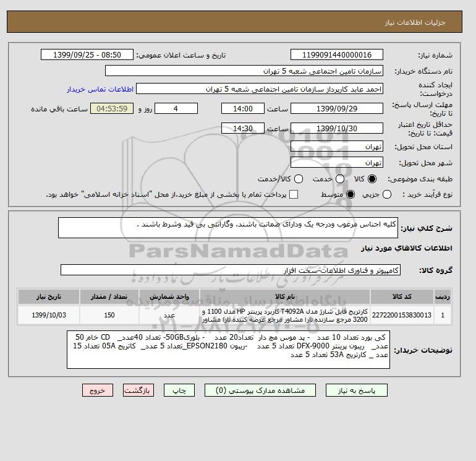Click request creator احمد عابد field
The image size is (476, 461).
click(x=260, y=89)
